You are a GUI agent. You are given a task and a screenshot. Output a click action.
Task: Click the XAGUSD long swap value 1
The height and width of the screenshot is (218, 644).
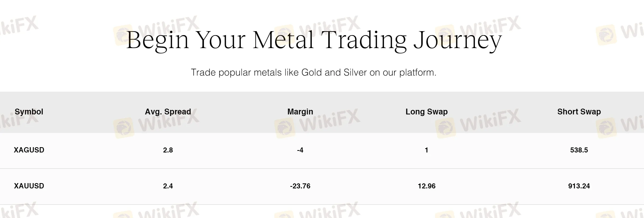426,150
